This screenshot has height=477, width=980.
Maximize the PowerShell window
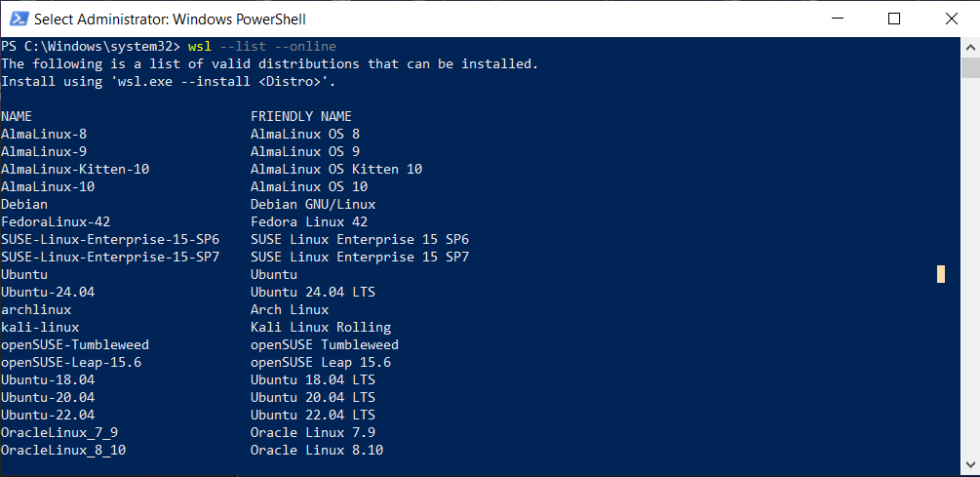[x=894, y=19]
